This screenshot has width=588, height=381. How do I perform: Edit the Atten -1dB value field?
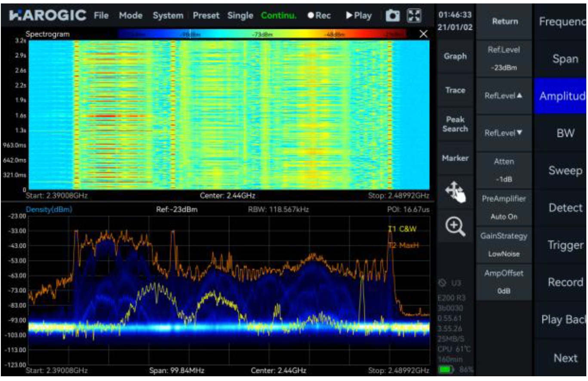504,170
